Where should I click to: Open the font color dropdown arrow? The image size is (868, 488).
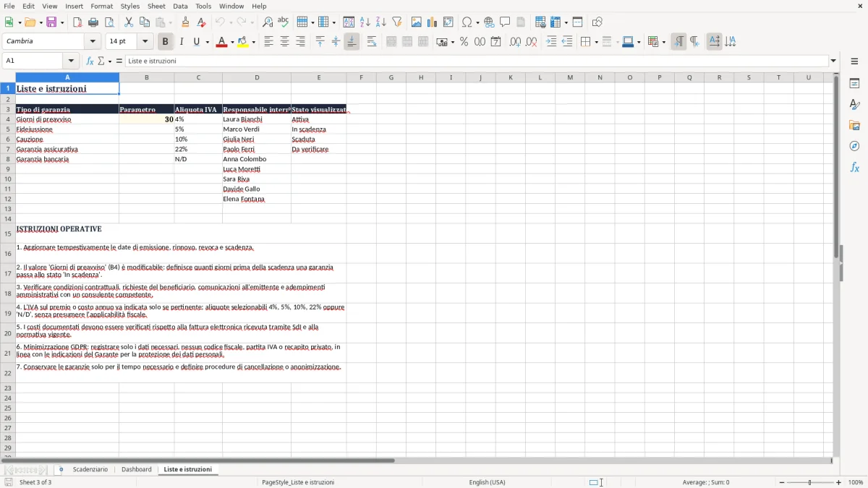231,42
